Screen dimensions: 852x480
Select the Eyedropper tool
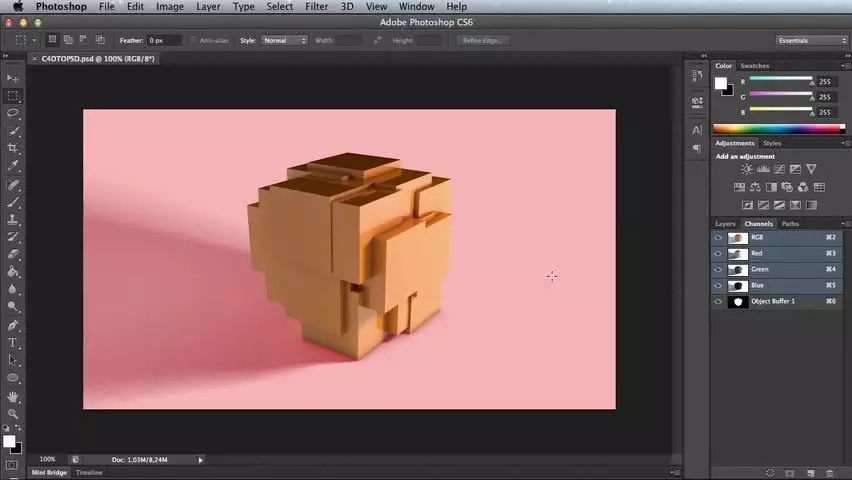[x=12, y=166]
